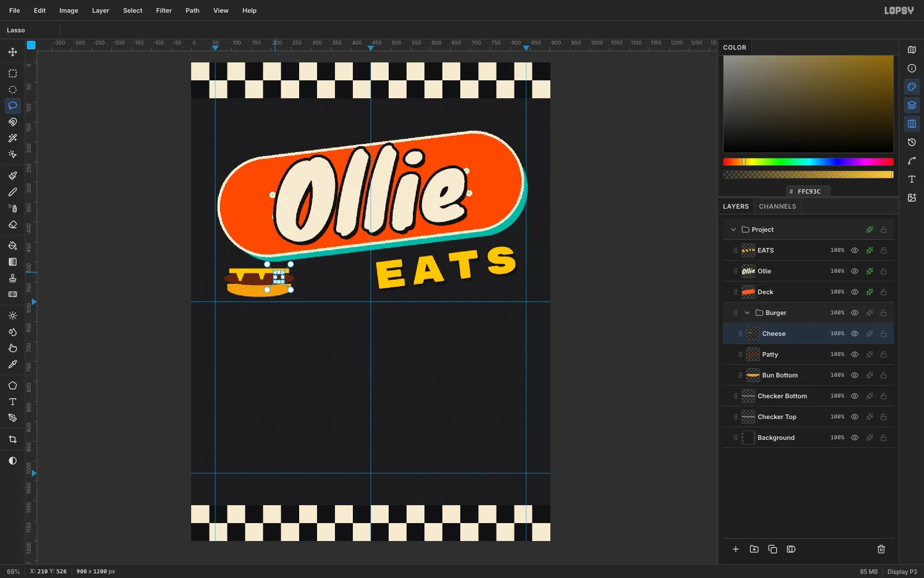Select the Paint Brush tool
This screenshot has width=924, height=578.
(x=13, y=176)
